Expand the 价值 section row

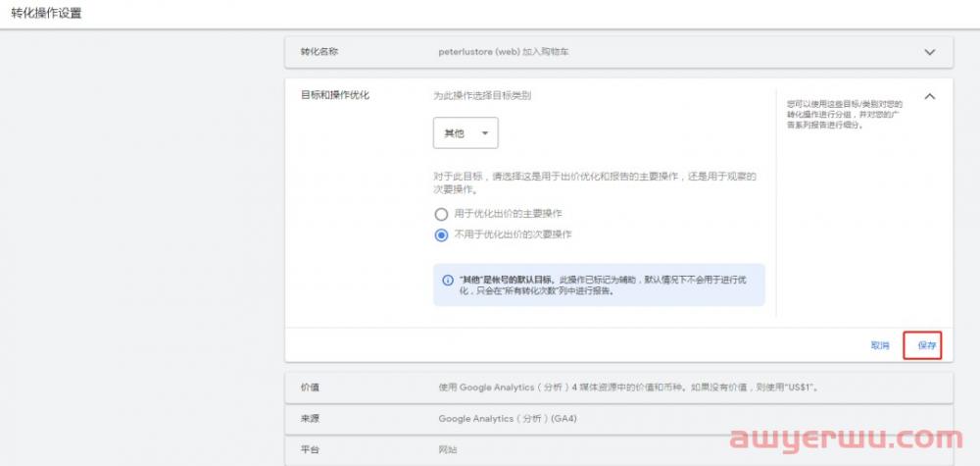pyautogui.click(x=618, y=388)
